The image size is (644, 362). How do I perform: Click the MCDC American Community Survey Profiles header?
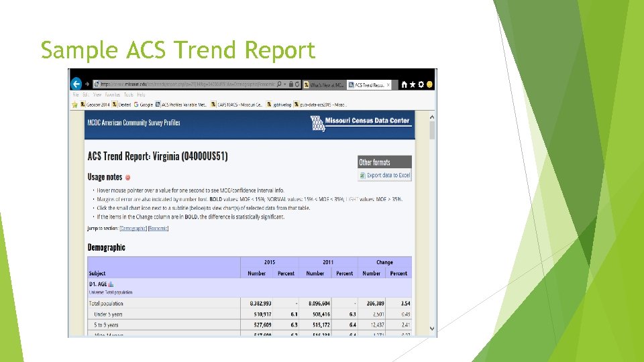133,123
